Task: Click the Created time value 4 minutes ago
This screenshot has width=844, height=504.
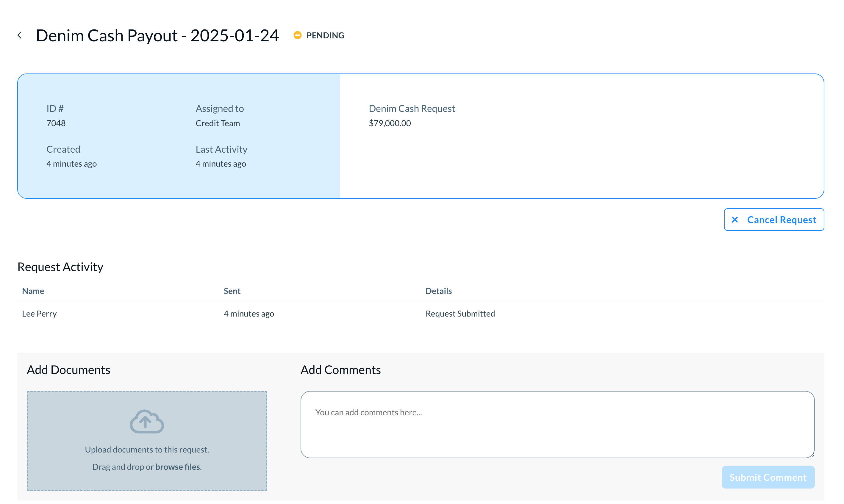Action: point(72,164)
